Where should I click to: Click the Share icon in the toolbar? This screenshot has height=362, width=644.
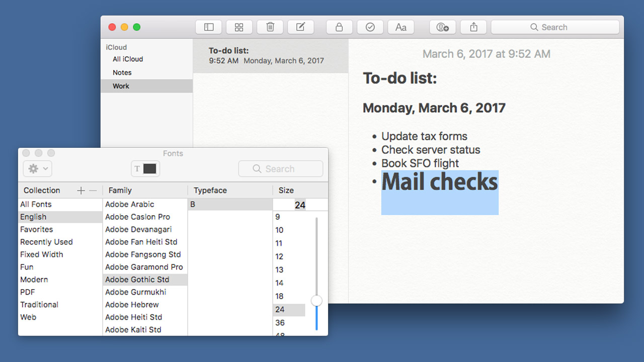[x=473, y=27]
